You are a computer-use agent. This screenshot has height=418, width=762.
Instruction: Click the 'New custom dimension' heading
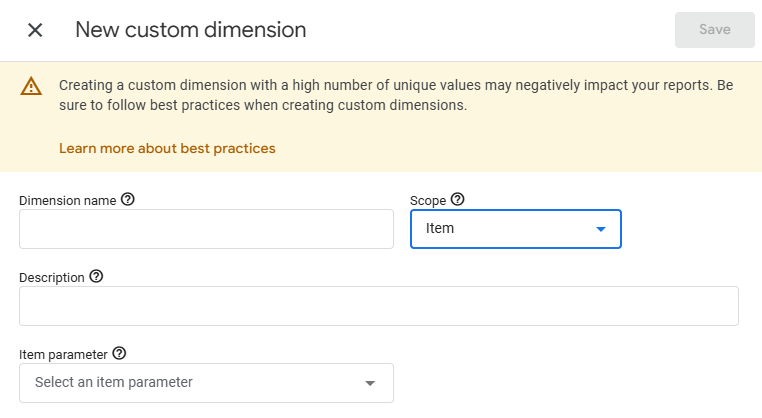tap(191, 30)
